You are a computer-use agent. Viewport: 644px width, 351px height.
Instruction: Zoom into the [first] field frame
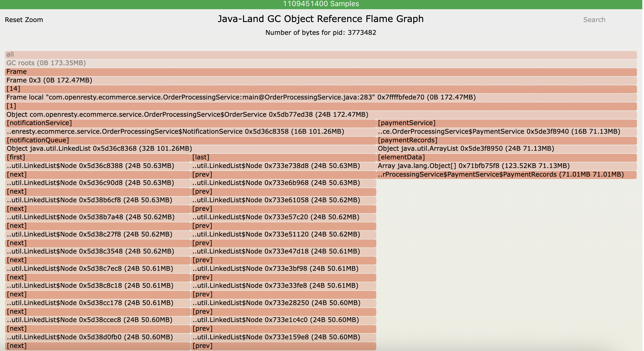tap(98, 157)
